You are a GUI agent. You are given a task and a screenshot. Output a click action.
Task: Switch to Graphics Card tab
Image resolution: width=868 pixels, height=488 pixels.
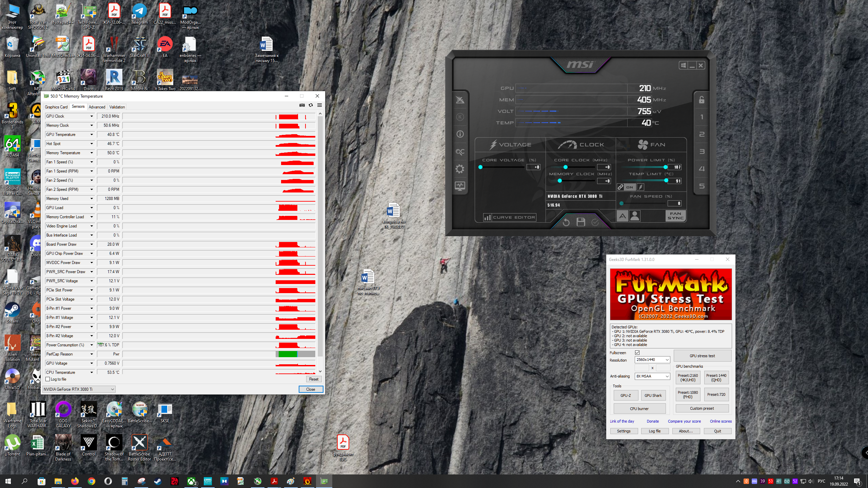tap(56, 107)
